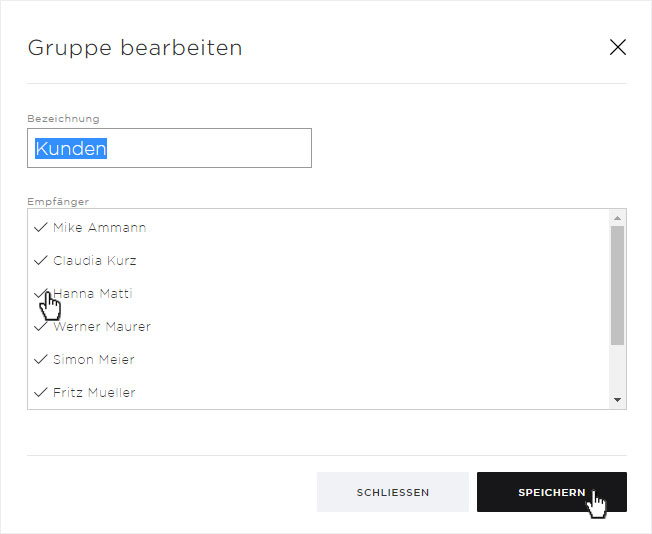Select the Mike Ammann name entry

(100, 227)
